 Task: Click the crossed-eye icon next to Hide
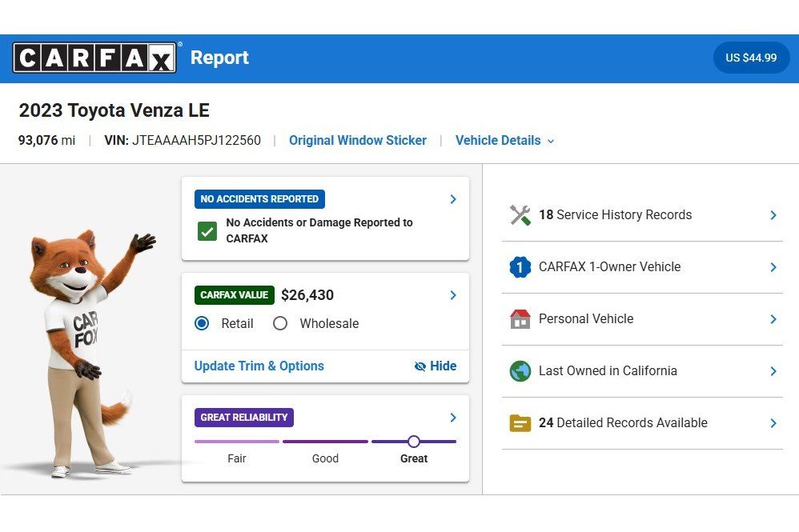tap(420, 366)
